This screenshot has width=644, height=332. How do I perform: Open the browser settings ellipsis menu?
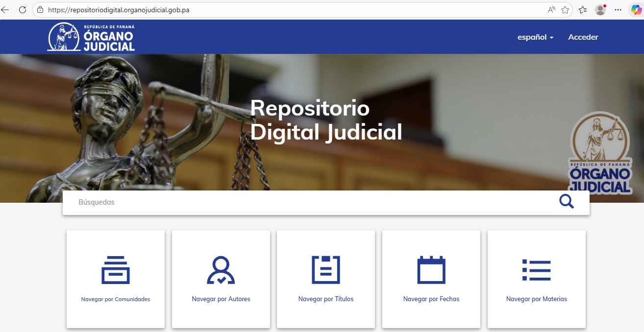618,10
